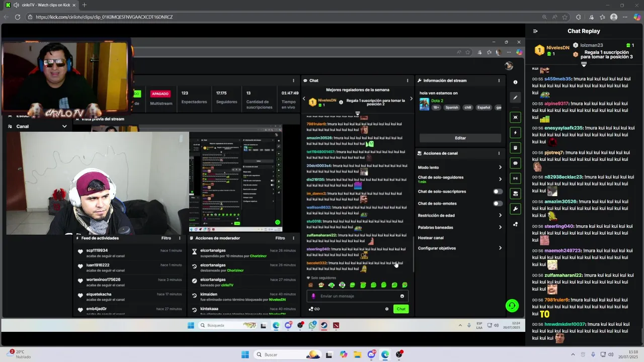Expand the Canal dropdown
This screenshot has width=644, height=362.
[x=64, y=126]
